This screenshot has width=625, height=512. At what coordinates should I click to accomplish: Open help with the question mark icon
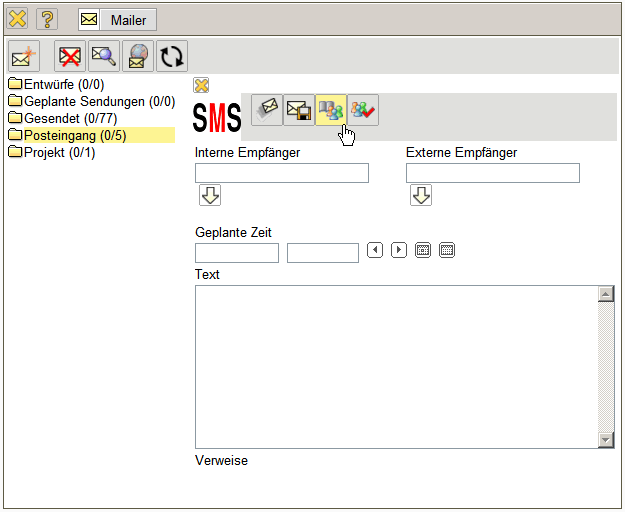47,19
